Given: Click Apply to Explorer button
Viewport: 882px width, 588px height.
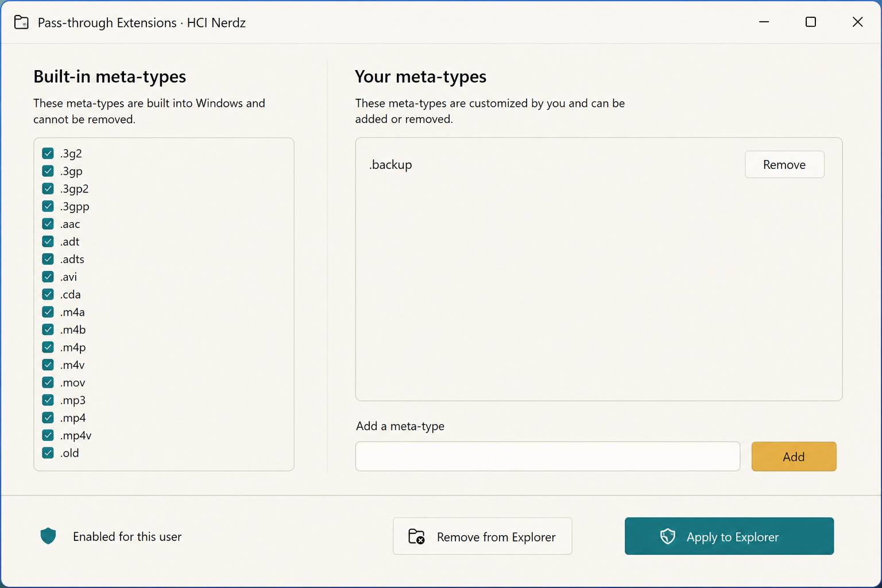Looking at the screenshot, I should pyautogui.click(x=729, y=536).
